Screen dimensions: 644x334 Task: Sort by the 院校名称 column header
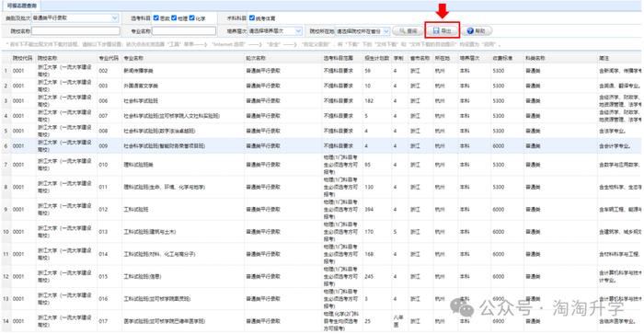[47, 58]
